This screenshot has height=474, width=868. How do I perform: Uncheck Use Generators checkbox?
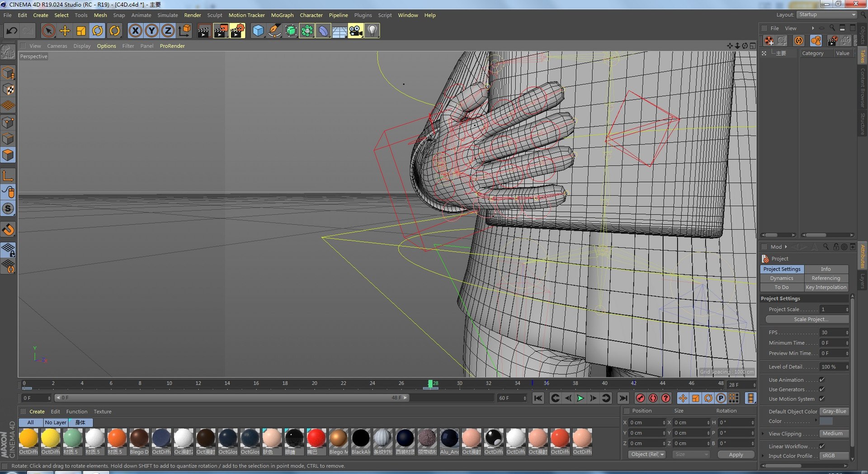[822, 389]
